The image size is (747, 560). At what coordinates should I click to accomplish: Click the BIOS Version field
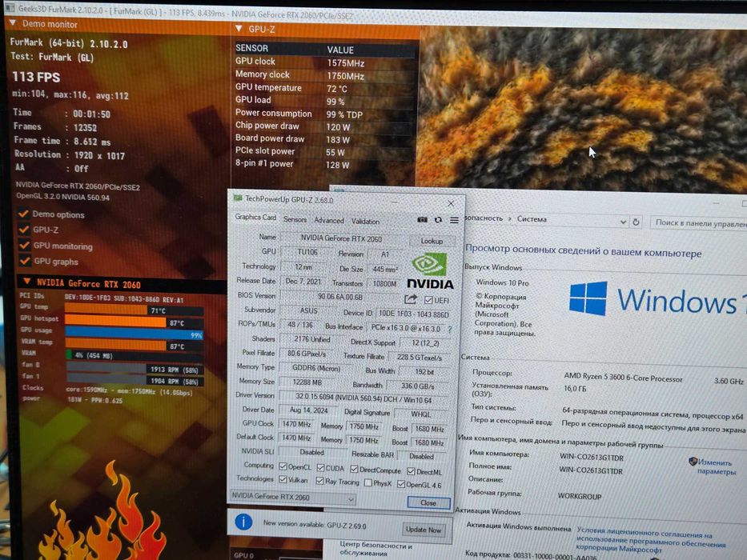340,297
